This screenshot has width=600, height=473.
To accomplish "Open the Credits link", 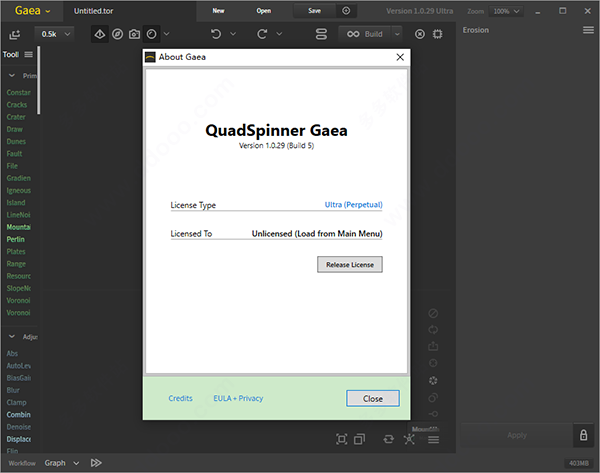I will pyautogui.click(x=181, y=398).
